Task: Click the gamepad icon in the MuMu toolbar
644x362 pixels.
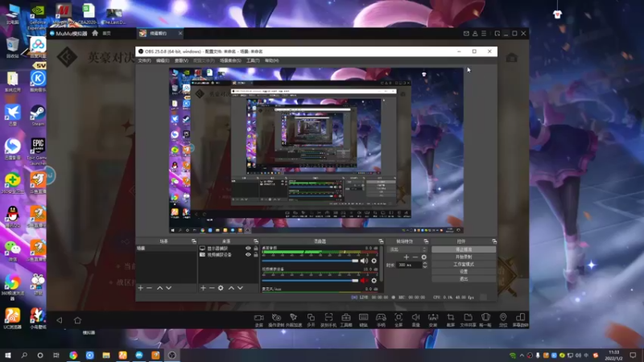Action: [381, 318]
